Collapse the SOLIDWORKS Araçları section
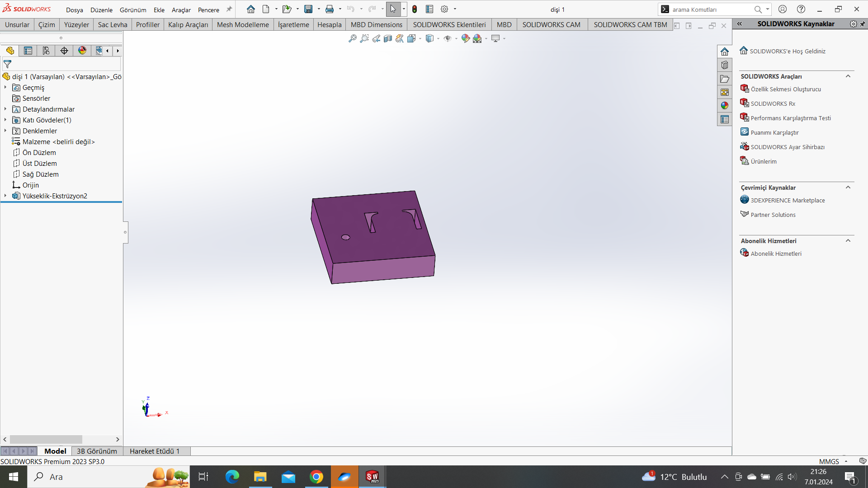Viewport: 868px width, 488px height. click(x=848, y=76)
